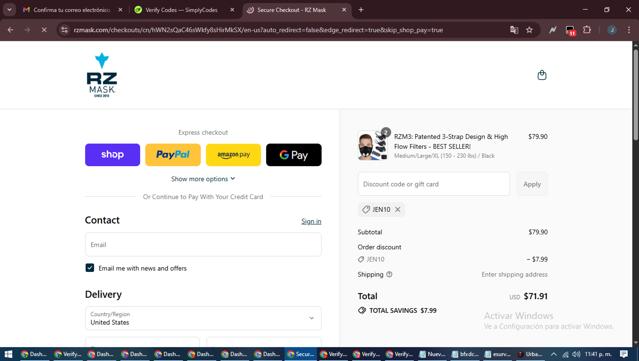Screen dimensions: 639x361
Task: Select the Secur... taskbar item
Action: pyautogui.click(x=300, y=354)
